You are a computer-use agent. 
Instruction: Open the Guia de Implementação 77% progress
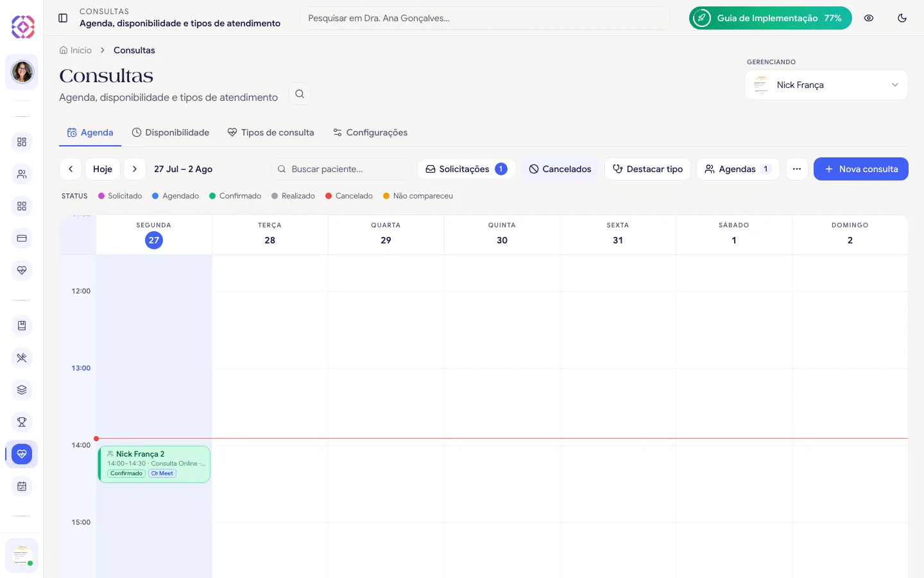(771, 18)
